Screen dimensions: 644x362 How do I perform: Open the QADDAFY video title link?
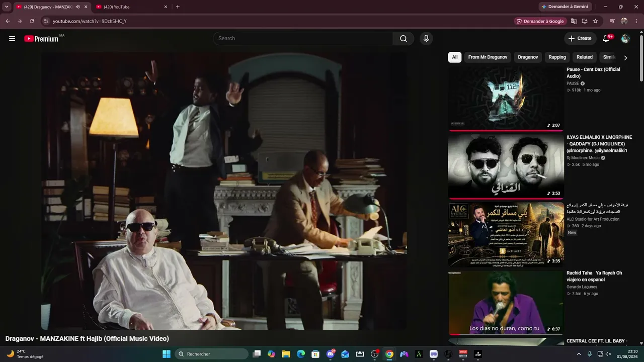click(599, 144)
